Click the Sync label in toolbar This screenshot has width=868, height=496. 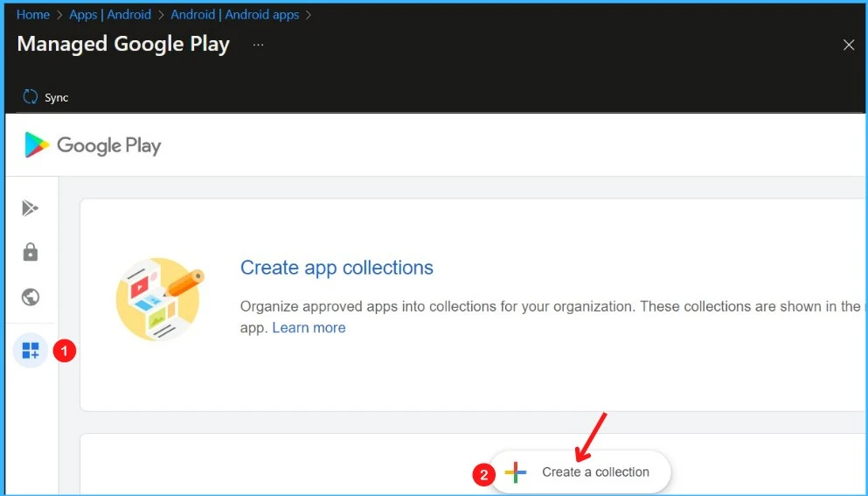pos(57,97)
